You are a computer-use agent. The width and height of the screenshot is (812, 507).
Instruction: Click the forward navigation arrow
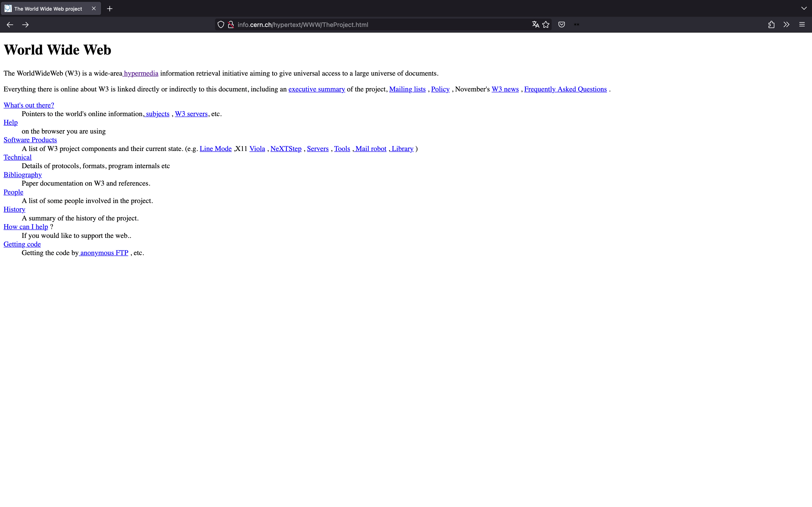pyautogui.click(x=26, y=24)
